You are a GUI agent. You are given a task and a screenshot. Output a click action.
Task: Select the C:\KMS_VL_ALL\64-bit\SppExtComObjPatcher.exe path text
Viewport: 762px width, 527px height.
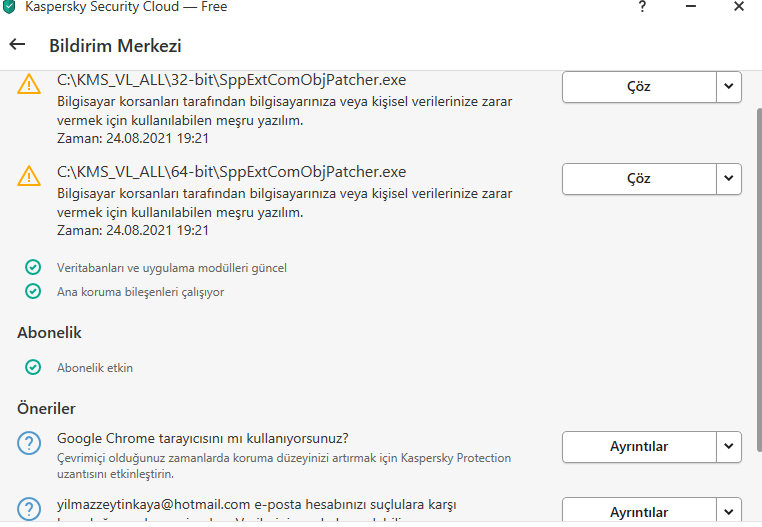tap(231, 172)
